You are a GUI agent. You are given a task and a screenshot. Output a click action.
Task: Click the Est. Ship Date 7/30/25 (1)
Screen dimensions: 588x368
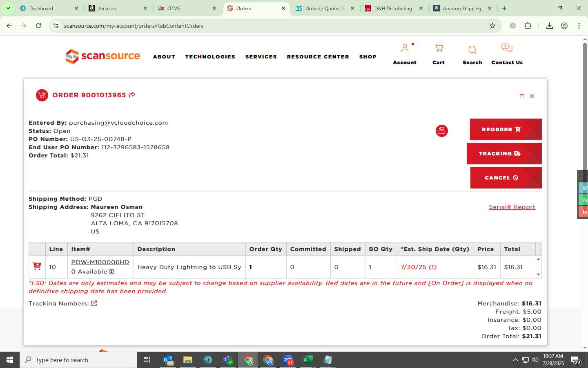point(419,267)
